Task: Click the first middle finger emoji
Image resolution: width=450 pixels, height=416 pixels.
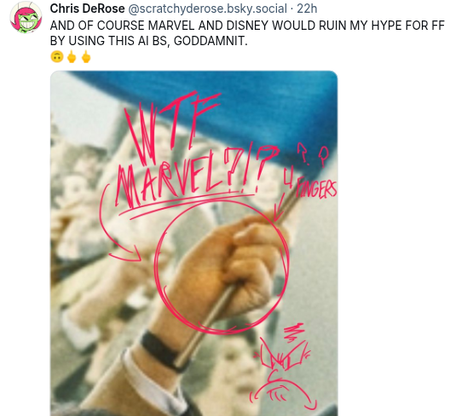Action: [x=72, y=57]
